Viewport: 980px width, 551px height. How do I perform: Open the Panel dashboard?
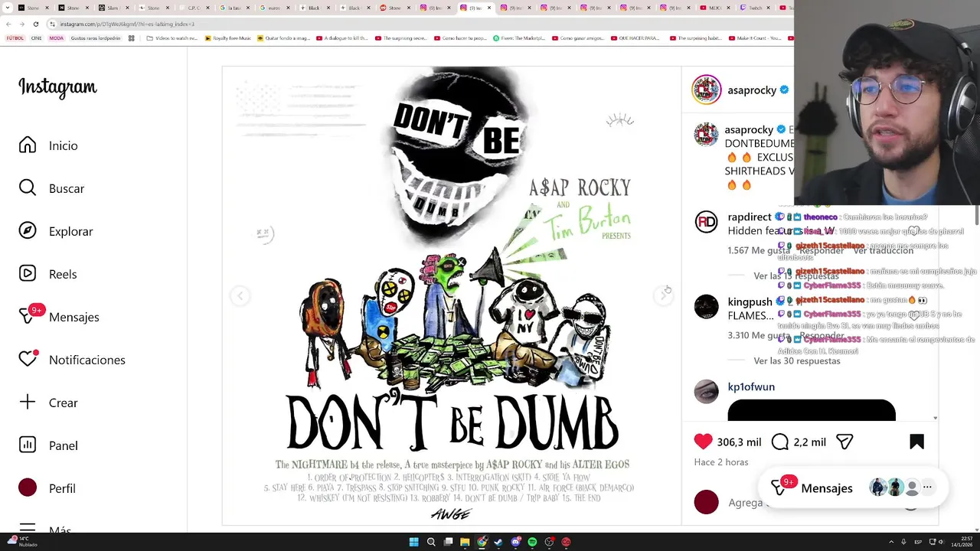point(48,445)
